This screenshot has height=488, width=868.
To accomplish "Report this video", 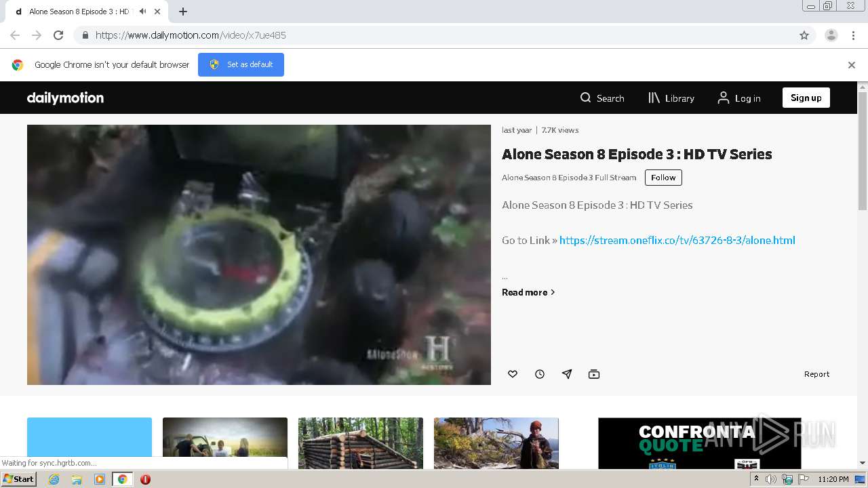I will pos(816,374).
